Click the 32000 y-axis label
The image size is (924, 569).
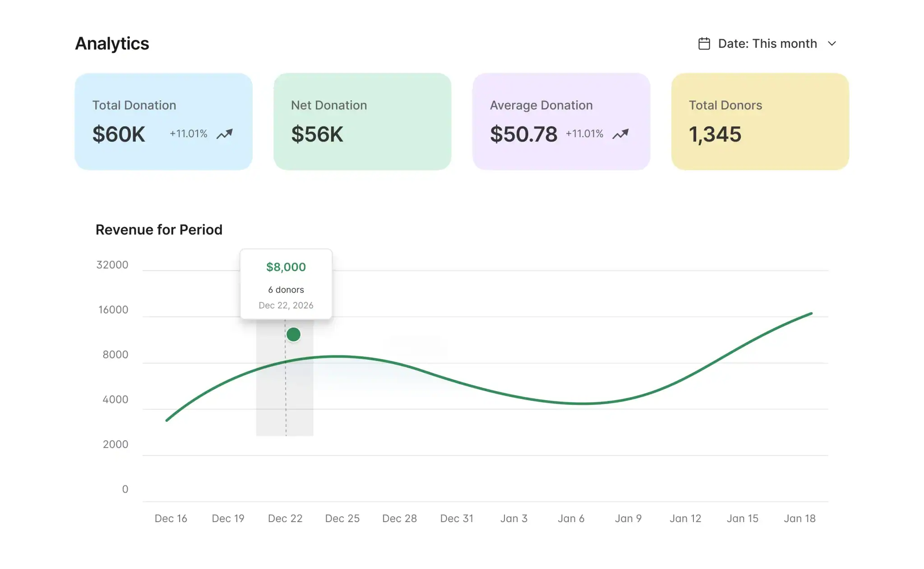pyautogui.click(x=112, y=265)
